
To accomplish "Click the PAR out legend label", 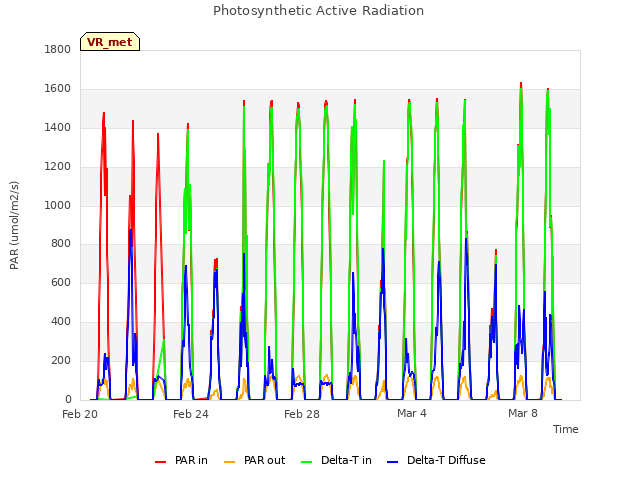I will (264, 460).
